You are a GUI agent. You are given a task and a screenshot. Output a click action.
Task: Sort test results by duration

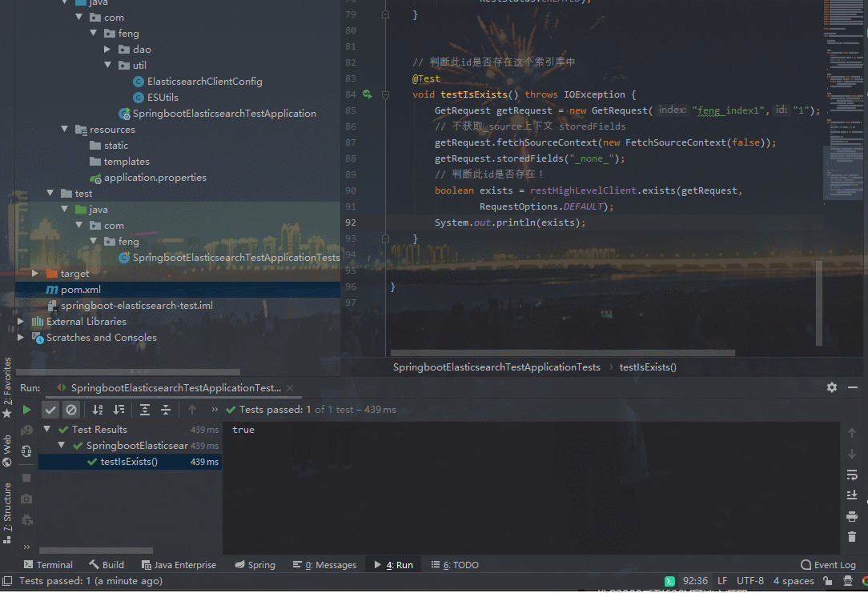coord(119,410)
